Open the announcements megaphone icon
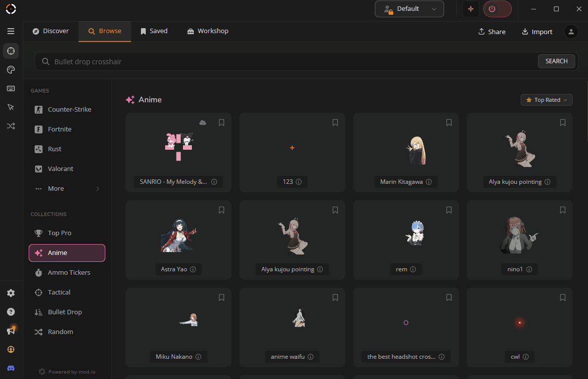This screenshot has height=379, width=588. point(11,330)
